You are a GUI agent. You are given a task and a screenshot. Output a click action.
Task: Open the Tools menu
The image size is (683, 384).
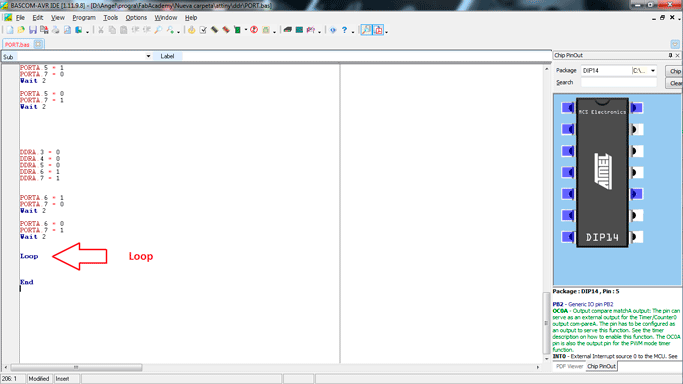[x=111, y=18]
